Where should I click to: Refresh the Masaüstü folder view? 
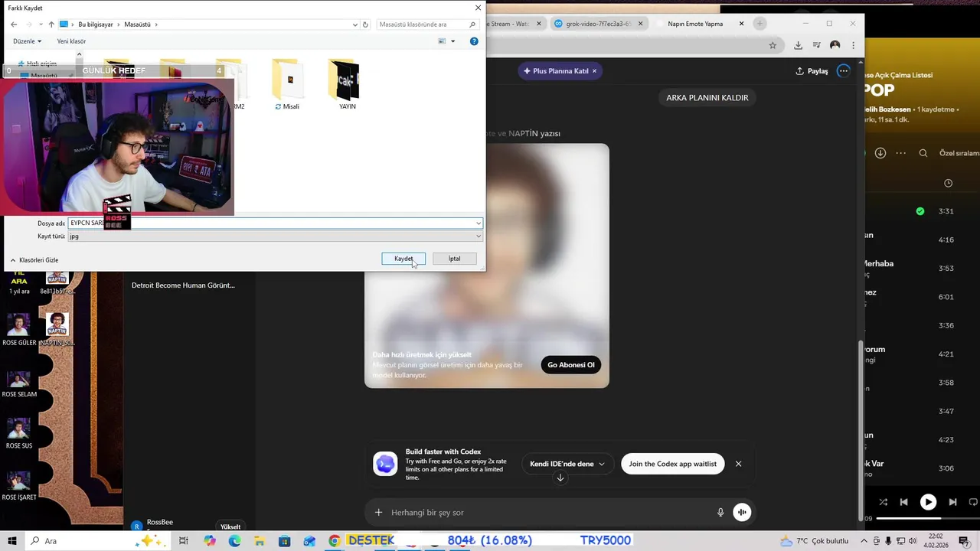click(365, 24)
